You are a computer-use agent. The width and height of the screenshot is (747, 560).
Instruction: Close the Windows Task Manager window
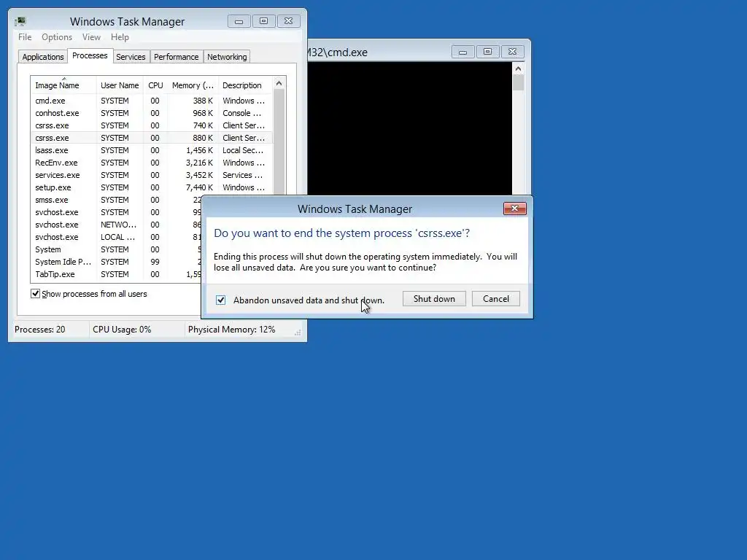click(288, 21)
